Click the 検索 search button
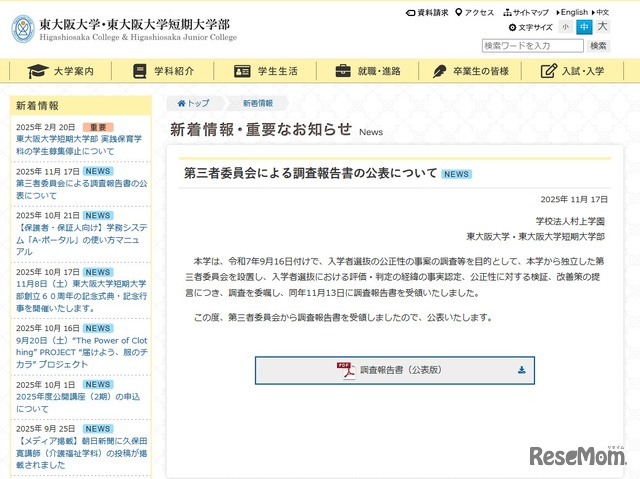Screen dimensions: 640x479 pos(598,46)
